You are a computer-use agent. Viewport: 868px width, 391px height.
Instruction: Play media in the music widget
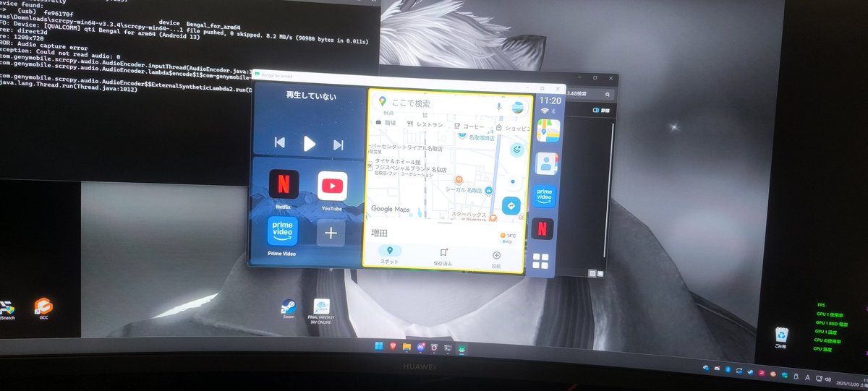tap(309, 143)
